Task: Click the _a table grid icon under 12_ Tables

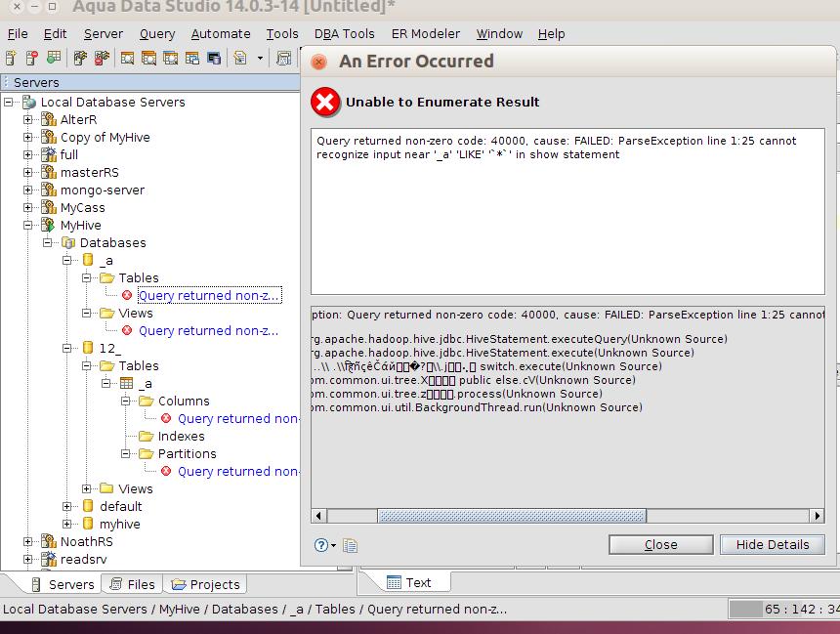Action: (126, 383)
